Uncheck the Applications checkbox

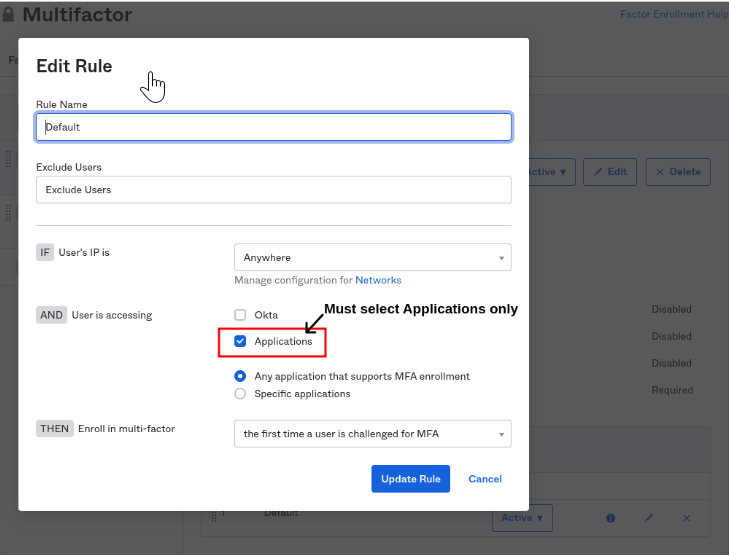[240, 342]
